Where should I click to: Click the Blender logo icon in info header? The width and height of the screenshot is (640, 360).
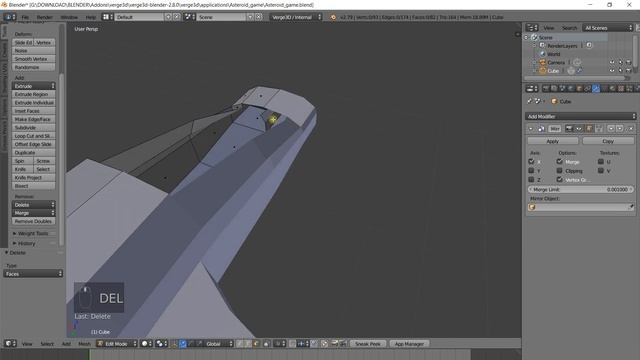click(333, 17)
